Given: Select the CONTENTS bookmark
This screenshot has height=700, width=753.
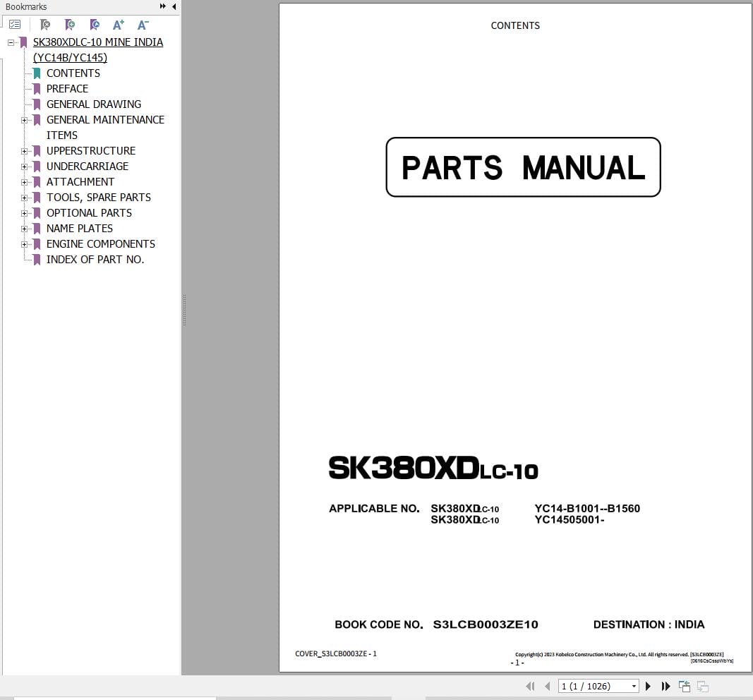Looking at the screenshot, I should click(x=73, y=73).
